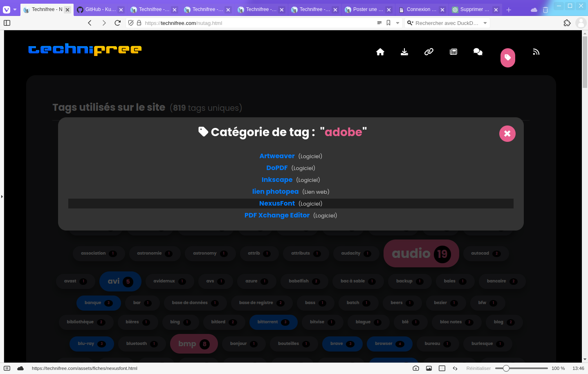Open the Vivaldi main menu
588x374 pixels.
(x=7, y=9)
